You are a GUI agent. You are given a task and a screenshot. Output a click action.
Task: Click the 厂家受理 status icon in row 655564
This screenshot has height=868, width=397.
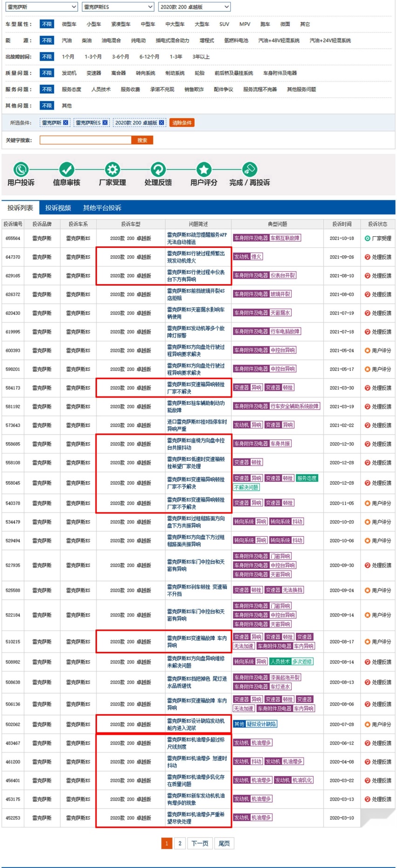[367, 239]
